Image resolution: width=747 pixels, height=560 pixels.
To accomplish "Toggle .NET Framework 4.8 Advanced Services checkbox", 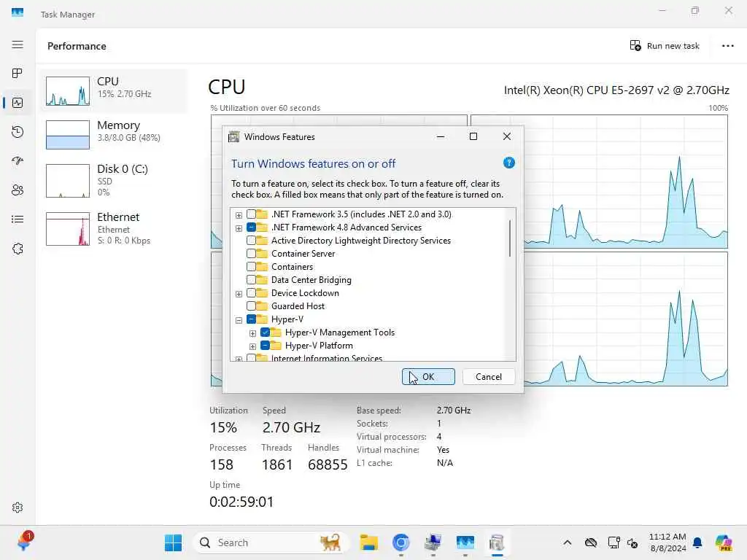I will pyautogui.click(x=251, y=227).
